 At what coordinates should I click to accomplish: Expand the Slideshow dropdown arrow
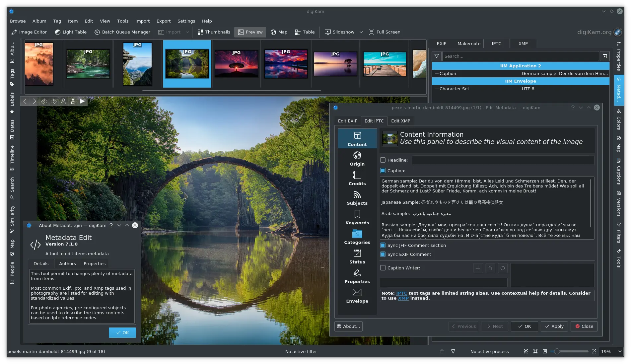[361, 32]
